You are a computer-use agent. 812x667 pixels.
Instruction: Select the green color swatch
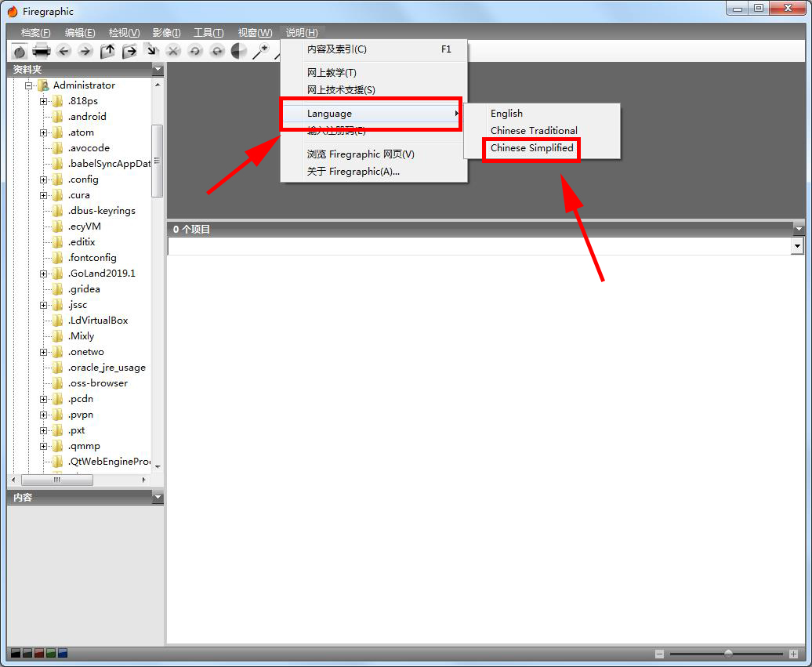point(51,653)
